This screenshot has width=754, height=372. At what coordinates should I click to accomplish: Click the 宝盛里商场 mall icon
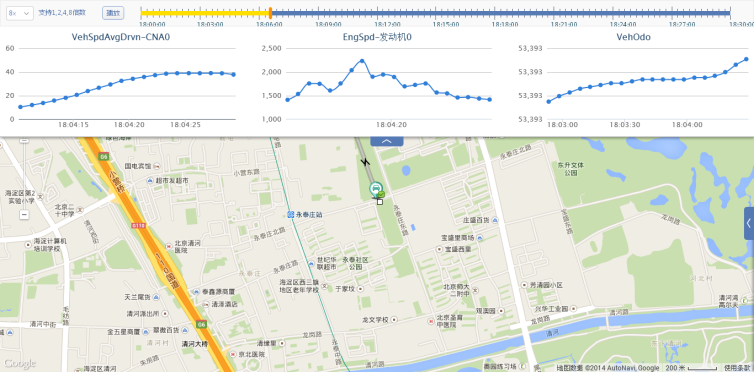coord(479,237)
